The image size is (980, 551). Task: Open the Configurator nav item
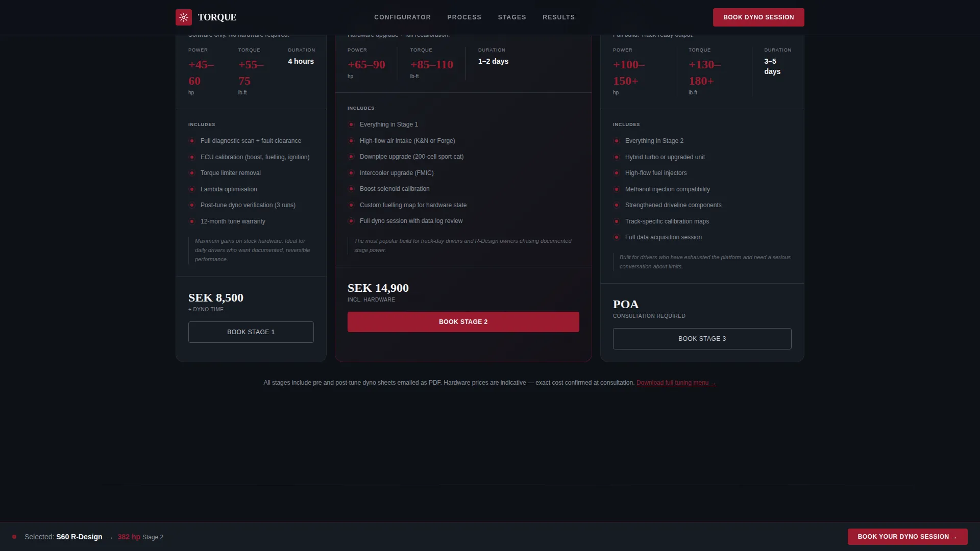click(402, 17)
